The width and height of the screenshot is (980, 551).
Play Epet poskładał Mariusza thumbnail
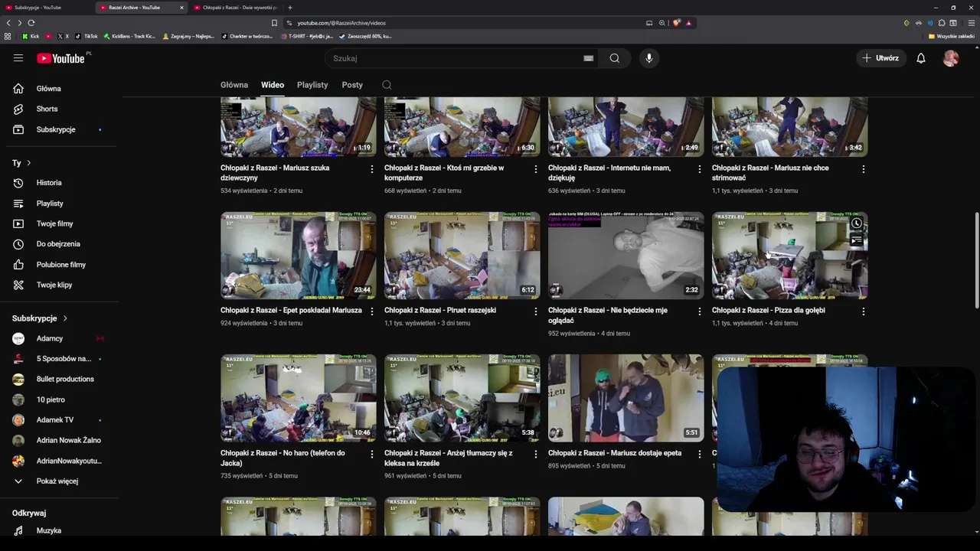(299, 256)
